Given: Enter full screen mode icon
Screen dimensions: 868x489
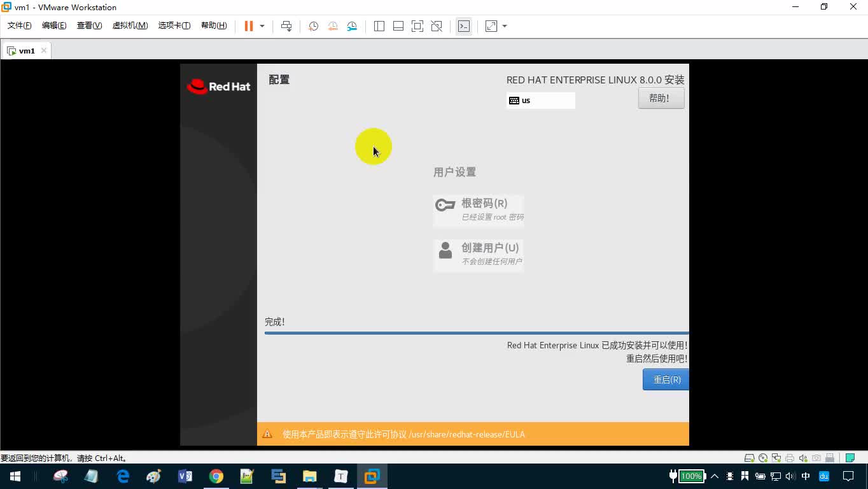Looking at the screenshot, I should pos(417,26).
